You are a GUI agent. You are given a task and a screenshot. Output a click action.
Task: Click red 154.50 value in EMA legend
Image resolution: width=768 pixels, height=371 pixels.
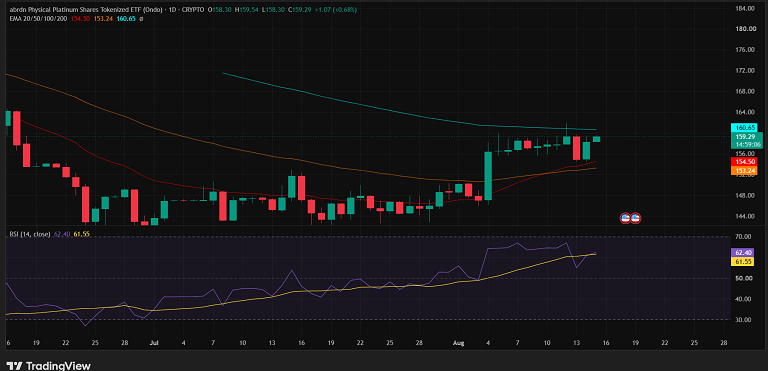[80, 19]
